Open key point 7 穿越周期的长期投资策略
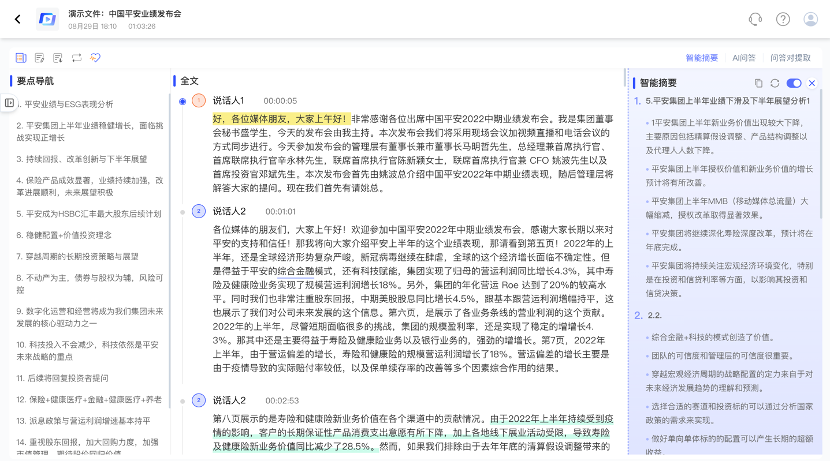830x462 pixels. [x=77, y=256]
